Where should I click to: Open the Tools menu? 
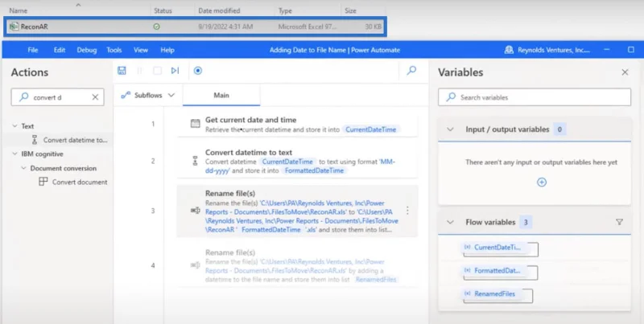pyautogui.click(x=114, y=50)
